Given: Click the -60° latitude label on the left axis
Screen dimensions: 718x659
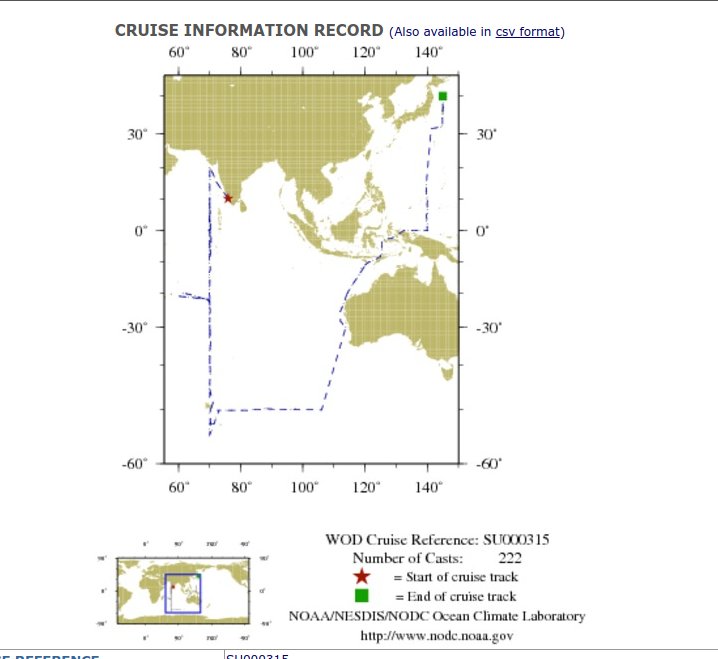Looking at the screenshot, I should click(135, 464).
